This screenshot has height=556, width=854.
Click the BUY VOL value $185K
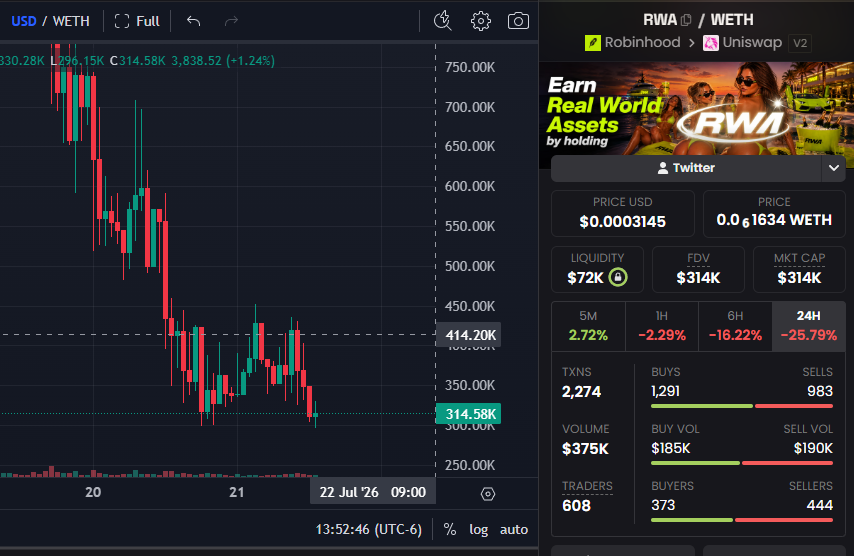[670, 448]
